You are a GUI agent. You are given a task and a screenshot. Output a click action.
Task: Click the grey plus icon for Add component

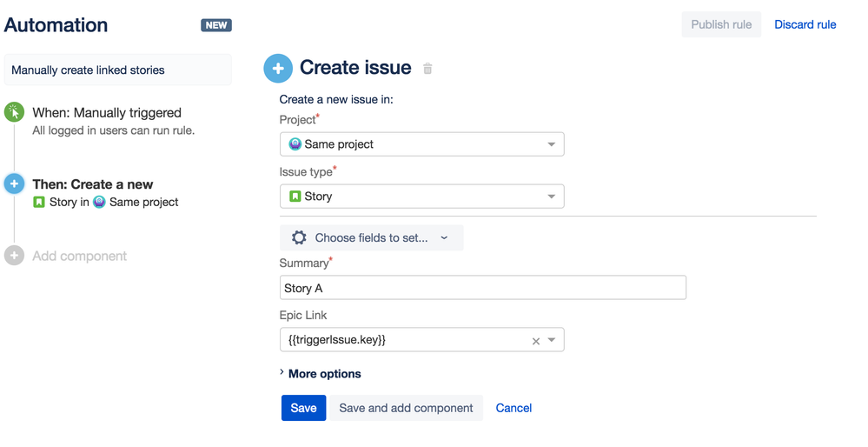click(x=15, y=256)
